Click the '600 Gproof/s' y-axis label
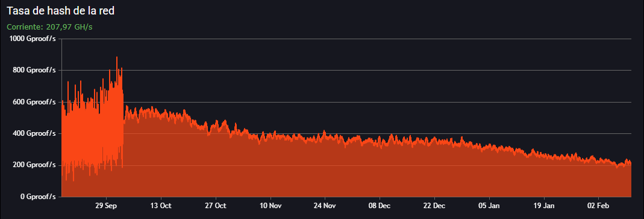644x219 pixels. pyautogui.click(x=34, y=102)
